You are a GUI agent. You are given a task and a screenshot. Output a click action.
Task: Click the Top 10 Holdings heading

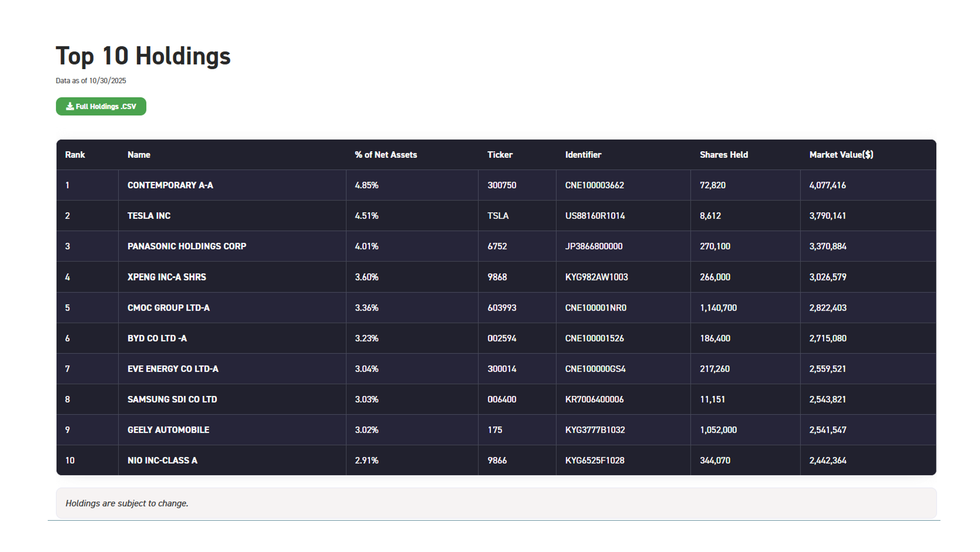tap(143, 56)
